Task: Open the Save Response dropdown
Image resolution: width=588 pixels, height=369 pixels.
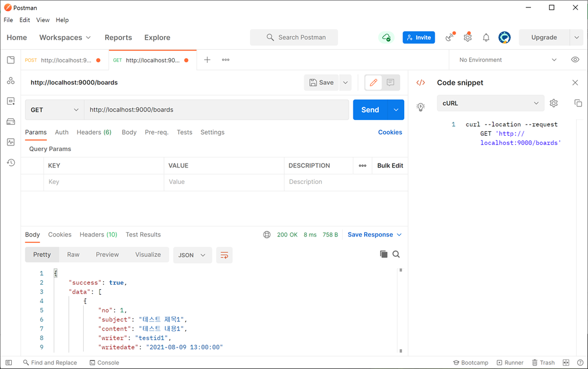Action: [x=375, y=235]
